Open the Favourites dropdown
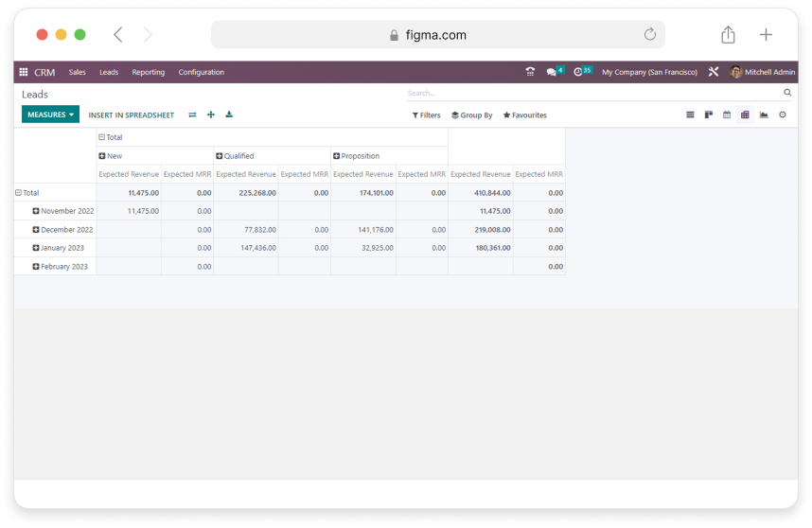812x528 pixels. [524, 114]
